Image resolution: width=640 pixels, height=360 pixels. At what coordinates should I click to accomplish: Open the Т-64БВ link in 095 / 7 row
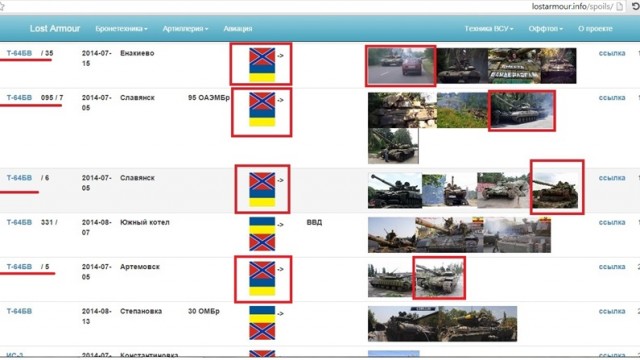tap(19, 98)
